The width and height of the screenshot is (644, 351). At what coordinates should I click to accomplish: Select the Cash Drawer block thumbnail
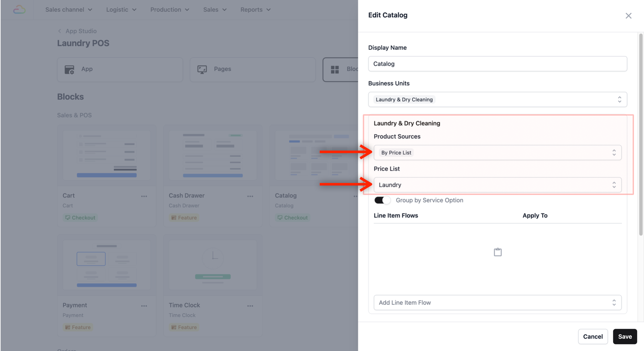click(213, 155)
